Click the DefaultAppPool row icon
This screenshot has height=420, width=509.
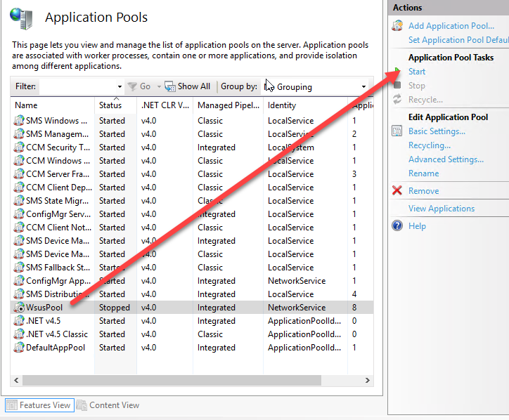point(19,348)
